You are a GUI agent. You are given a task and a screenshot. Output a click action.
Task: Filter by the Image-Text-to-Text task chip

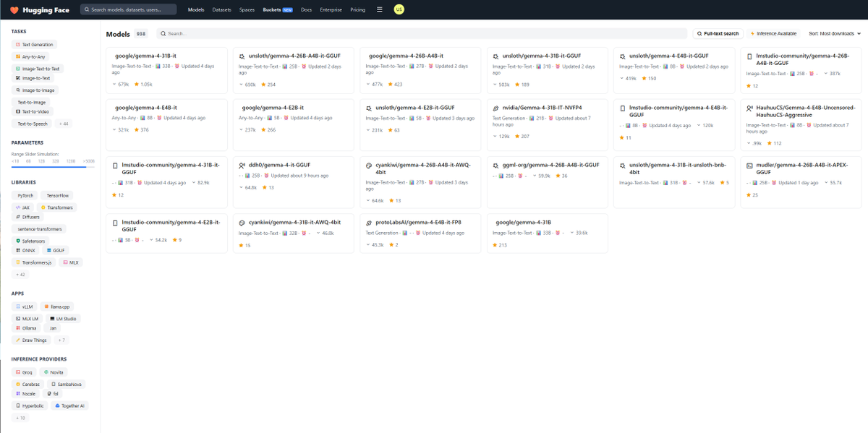pos(38,69)
